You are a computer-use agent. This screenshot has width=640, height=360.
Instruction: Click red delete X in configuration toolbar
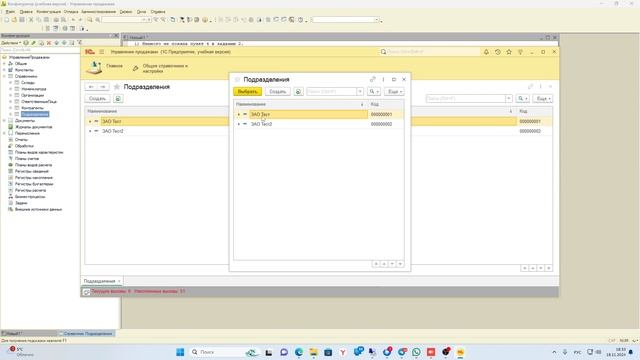coord(49,42)
